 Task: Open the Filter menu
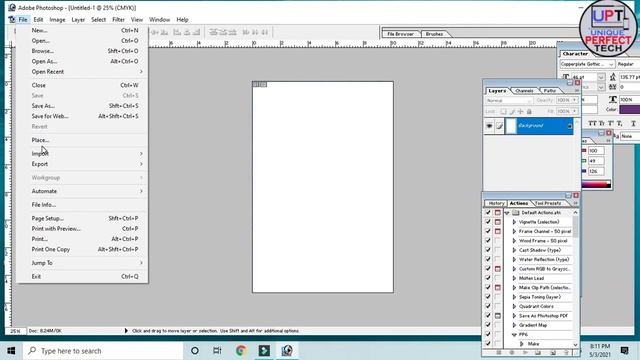(x=118, y=20)
